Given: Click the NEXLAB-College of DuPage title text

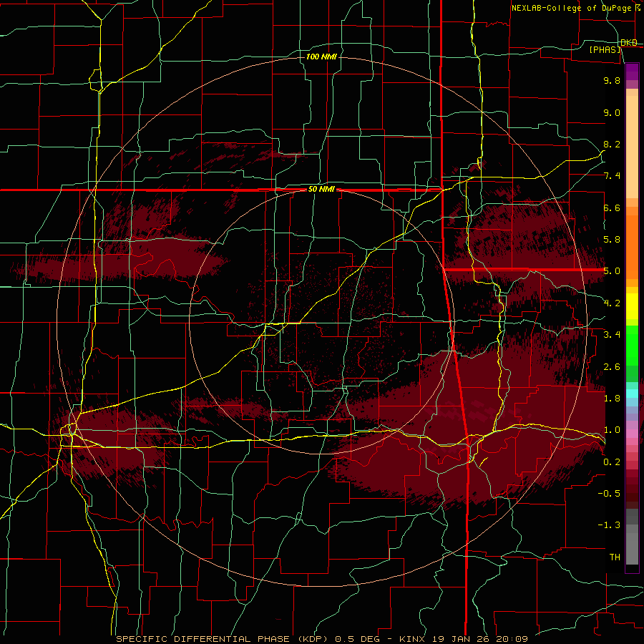Looking at the screenshot, I should 571,8.
